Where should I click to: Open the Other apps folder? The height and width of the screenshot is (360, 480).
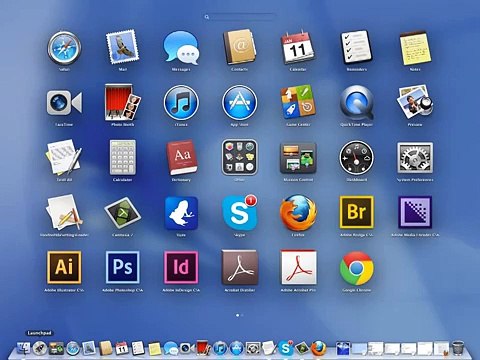click(x=239, y=158)
